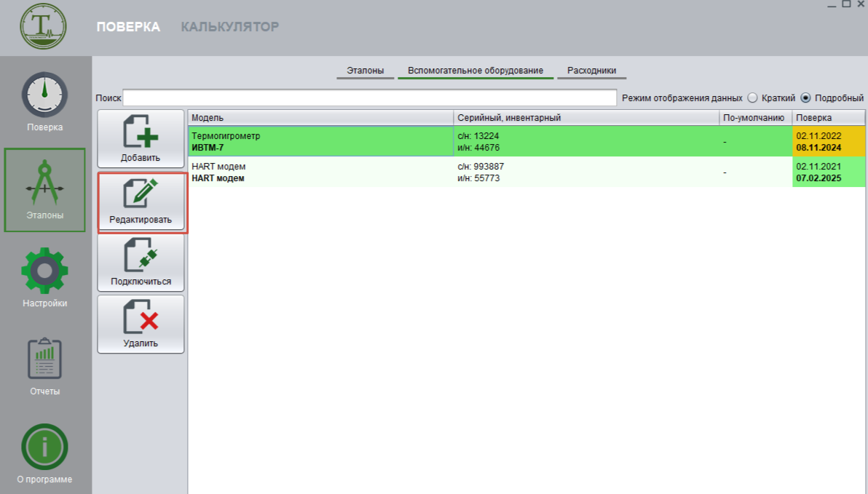Open the КАЛЬКУЛЯТОР top menu
This screenshot has height=494, width=868.
pos(229,27)
